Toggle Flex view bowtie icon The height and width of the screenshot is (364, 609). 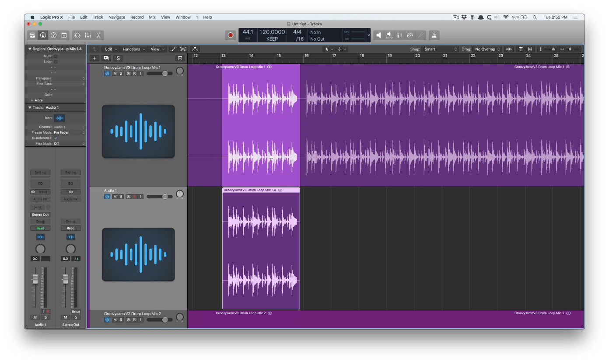[x=183, y=49]
